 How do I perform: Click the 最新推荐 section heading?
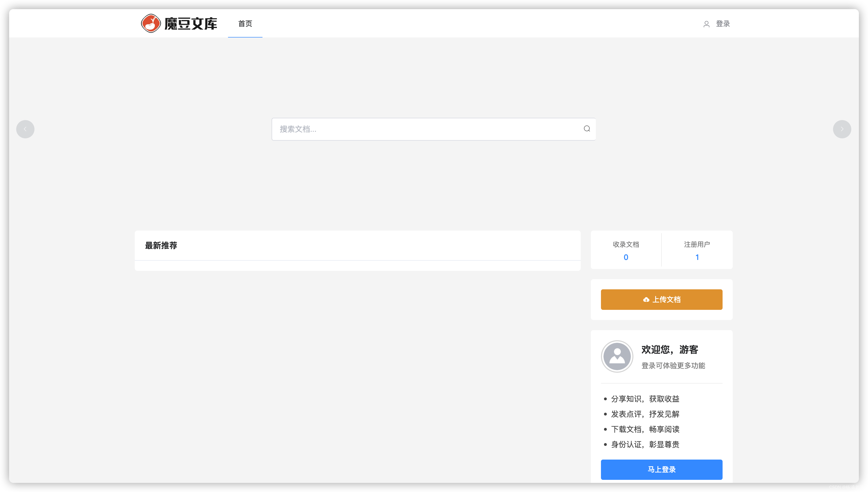coord(161,246)
